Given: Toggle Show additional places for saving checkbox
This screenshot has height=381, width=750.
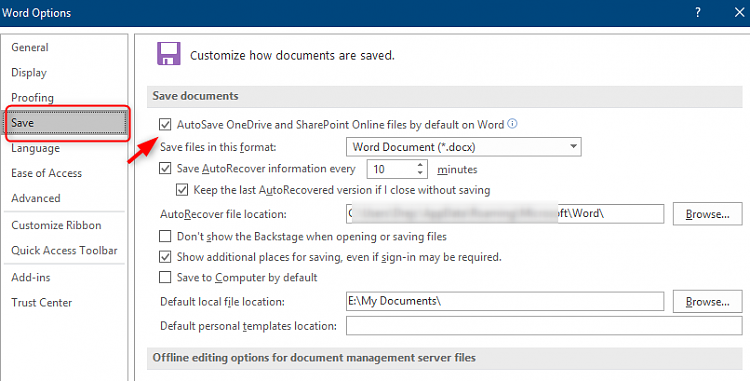Looking at the screenshot, I should pyautogui.click(x=165, y=257).
